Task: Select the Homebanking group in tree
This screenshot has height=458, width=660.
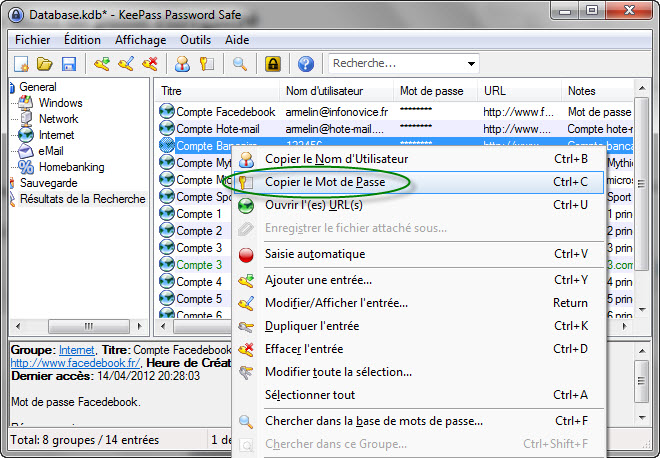Action: coord(72,167)
